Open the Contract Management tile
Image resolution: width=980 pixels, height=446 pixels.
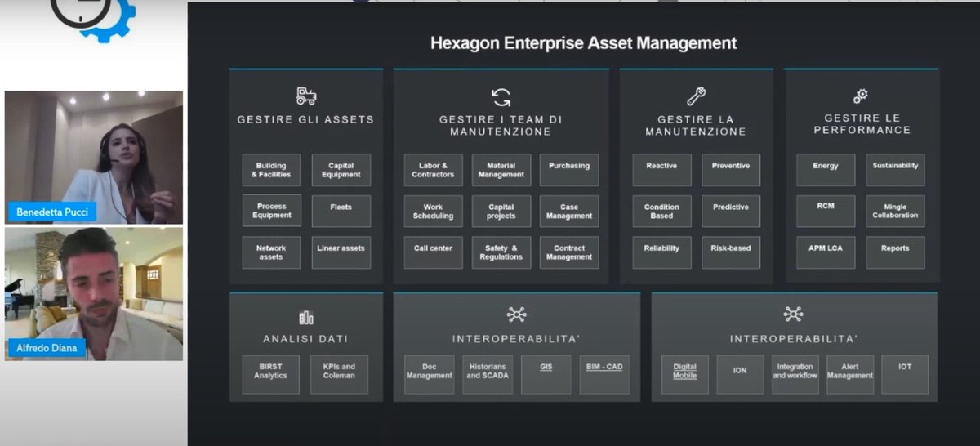pos(569,252)
